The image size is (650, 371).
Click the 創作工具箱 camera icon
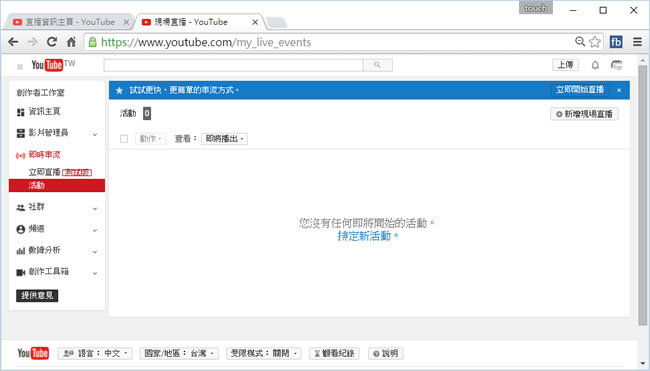[x=21, y=272]
